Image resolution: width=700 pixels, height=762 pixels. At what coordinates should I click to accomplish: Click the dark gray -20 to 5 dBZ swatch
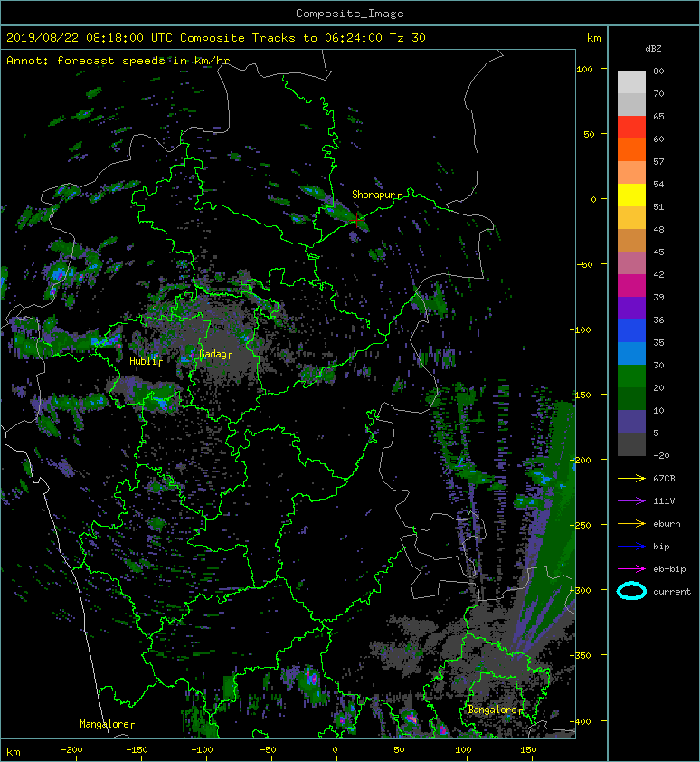(631, 444)
